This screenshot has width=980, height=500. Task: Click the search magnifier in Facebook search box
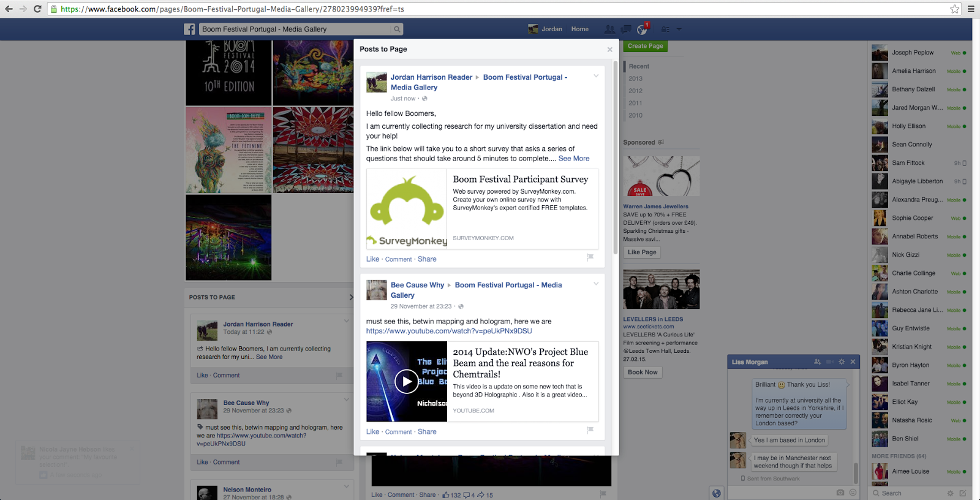(397, 29)
